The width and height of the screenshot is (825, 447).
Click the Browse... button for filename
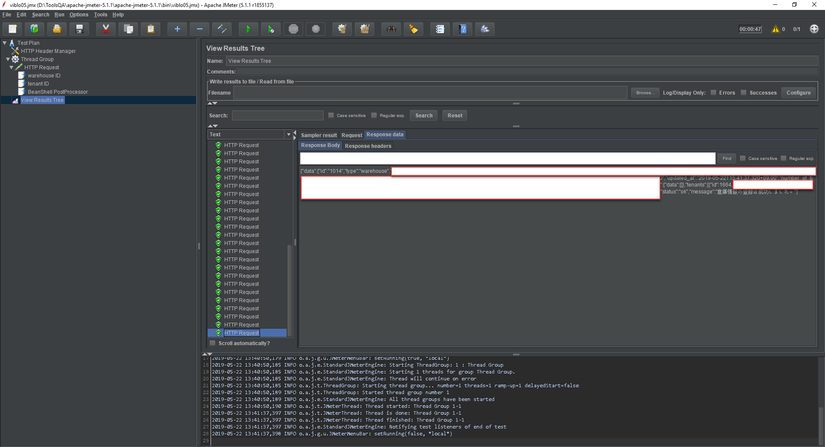coord(643,93)
